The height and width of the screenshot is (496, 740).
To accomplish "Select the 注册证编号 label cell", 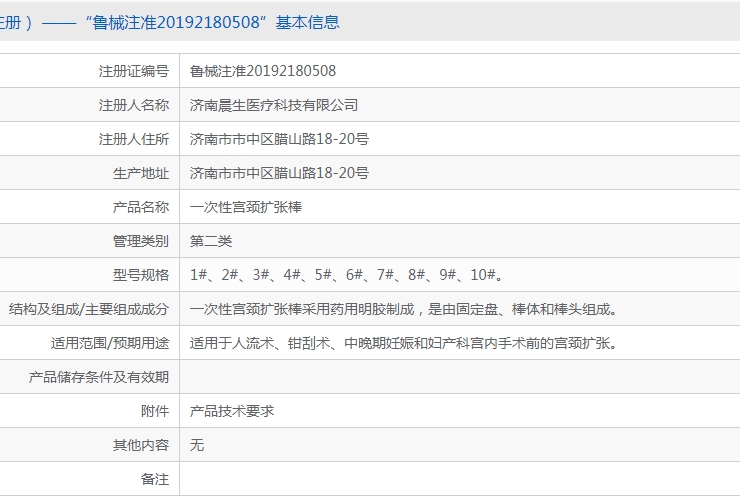I will coord(134,71).
